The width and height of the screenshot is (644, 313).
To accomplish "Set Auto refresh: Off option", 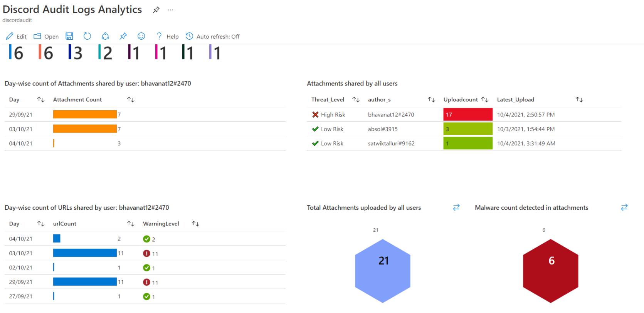I will [x=213, y=36].
